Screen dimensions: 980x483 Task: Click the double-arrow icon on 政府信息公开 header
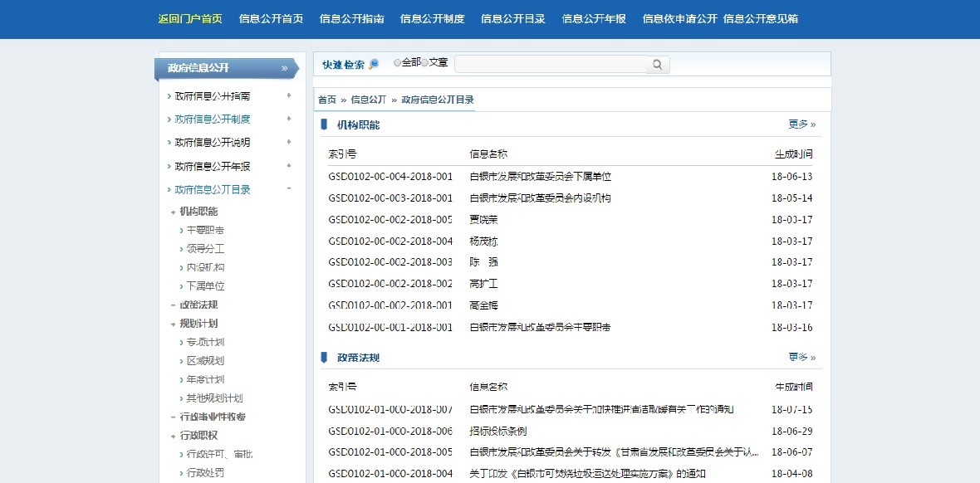pos(285,68)
